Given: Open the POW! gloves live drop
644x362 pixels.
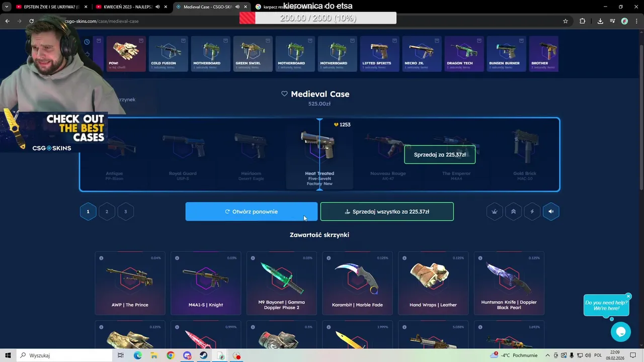Looking at the screenshot, I should tap(126, 54).
